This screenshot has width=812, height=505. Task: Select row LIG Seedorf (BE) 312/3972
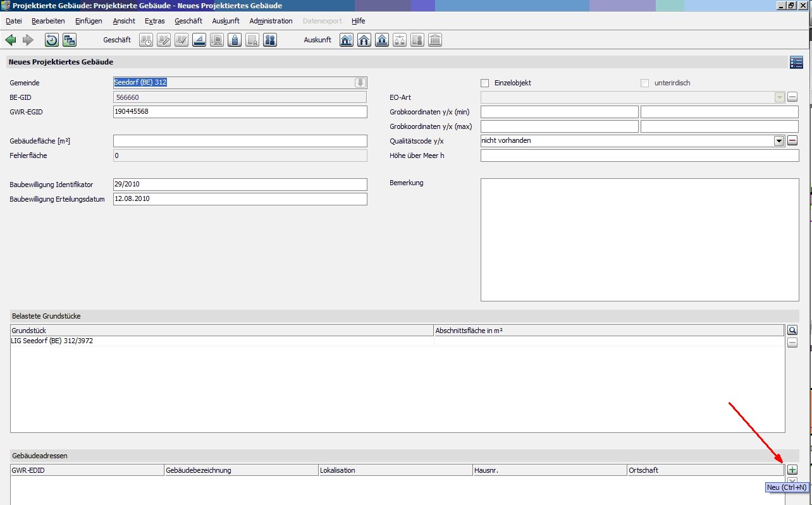(397, 341)
